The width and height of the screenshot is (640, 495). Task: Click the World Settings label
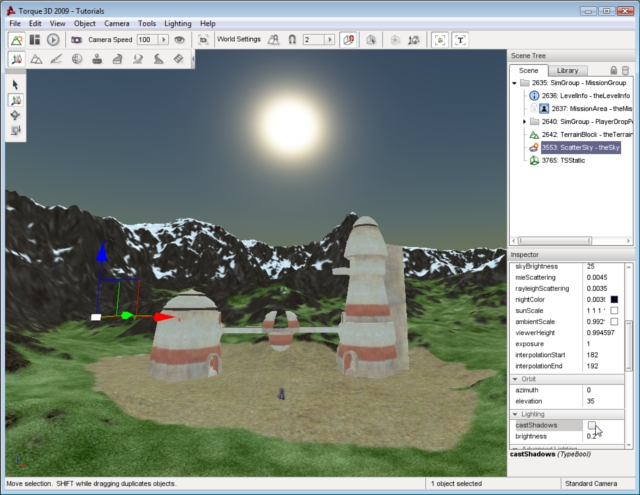[x=241, y=39]
